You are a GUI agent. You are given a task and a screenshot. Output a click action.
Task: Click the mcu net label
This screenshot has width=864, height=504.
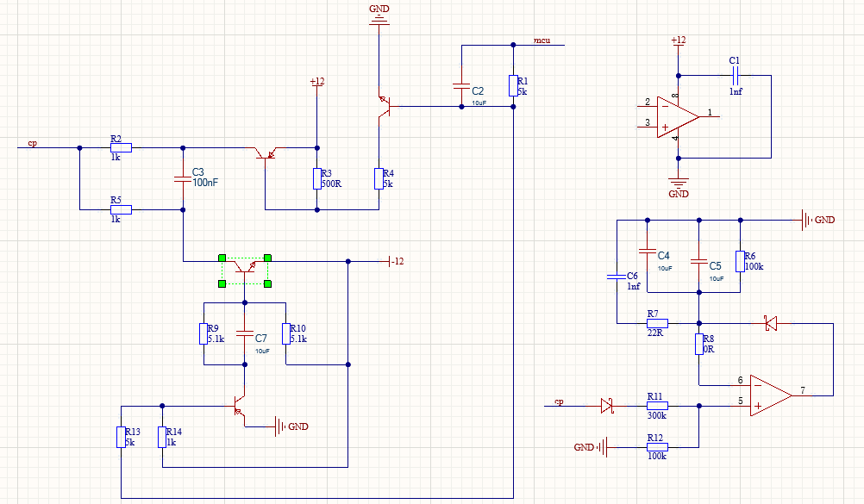[542, 40]
